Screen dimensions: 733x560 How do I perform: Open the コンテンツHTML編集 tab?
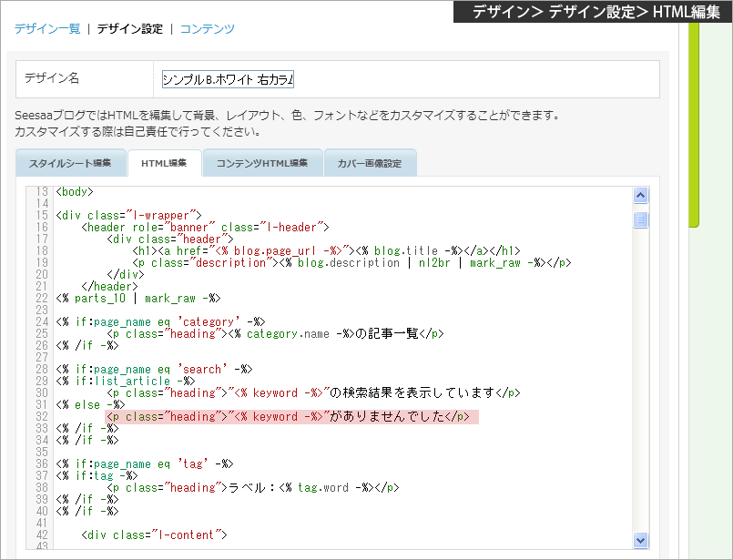click(262, 163)
